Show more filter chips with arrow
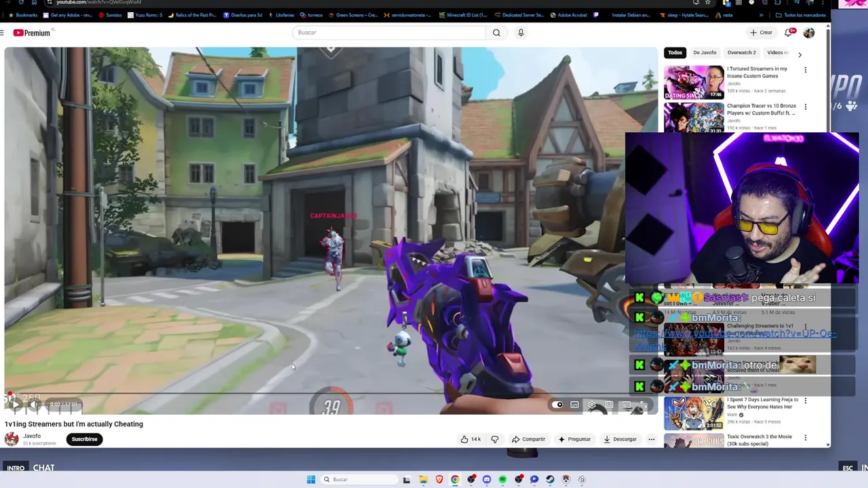 pyautogui.click(x=800, y=54)
